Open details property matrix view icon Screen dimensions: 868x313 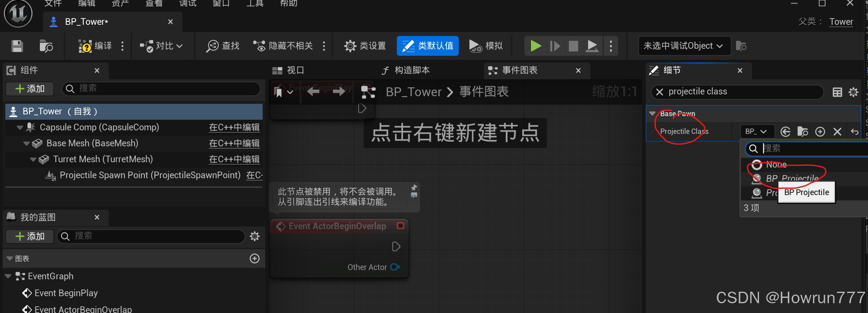pyautogui.click(x=837, y=92)
